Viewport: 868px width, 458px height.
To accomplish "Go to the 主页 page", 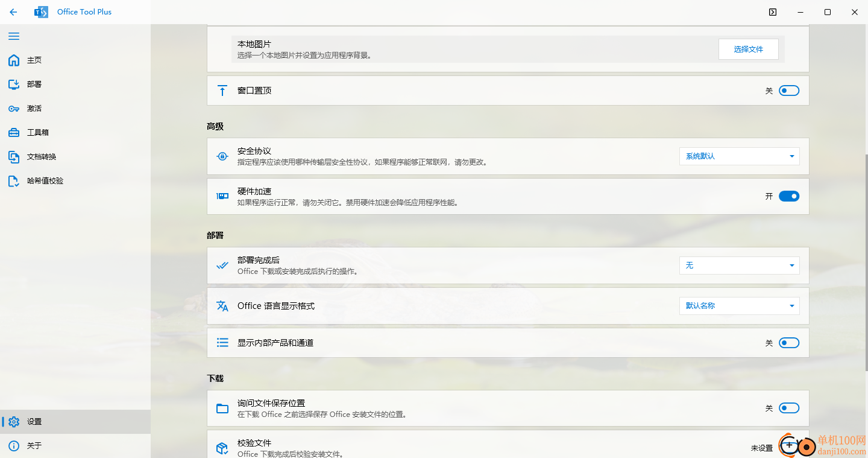I will click(x=75, y=60).
